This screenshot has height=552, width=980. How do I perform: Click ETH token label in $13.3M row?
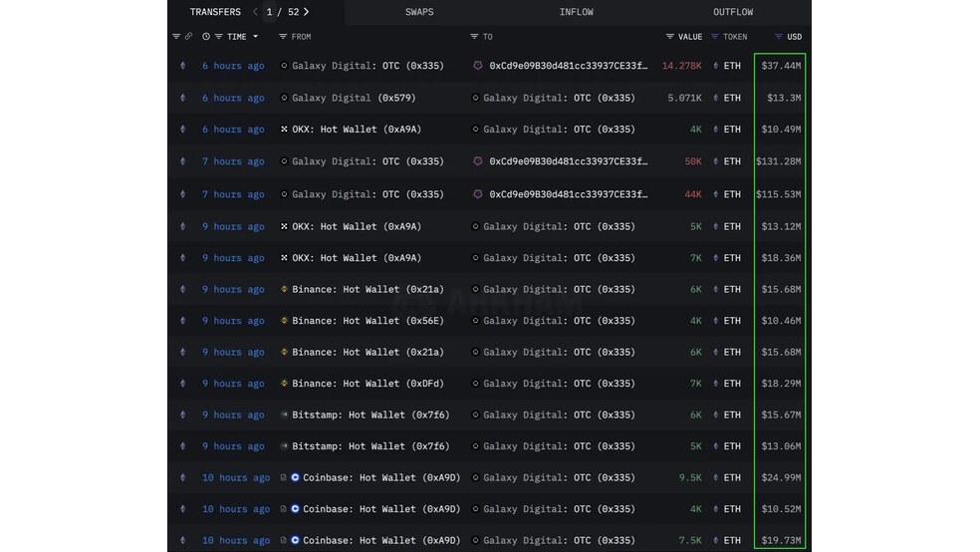tap(732, 98)
